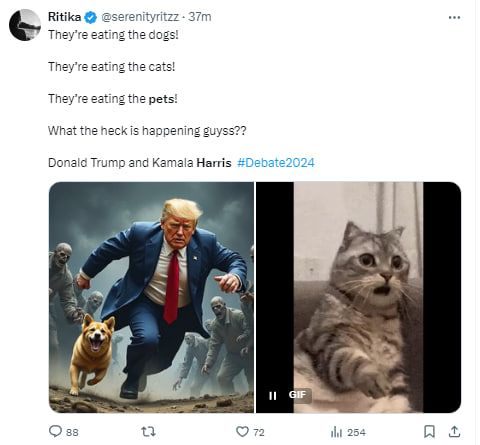Click the blue verified badge
The width and height of the screenshot is (480, 445).
click(90, 17)
